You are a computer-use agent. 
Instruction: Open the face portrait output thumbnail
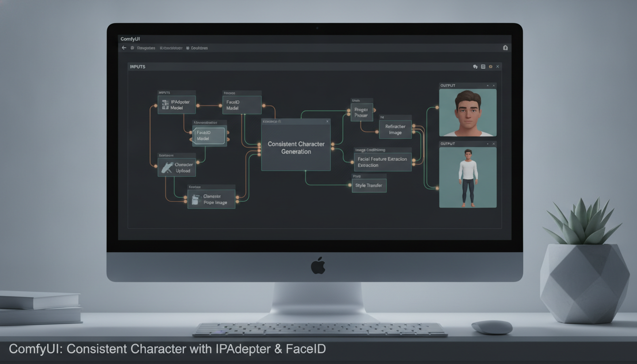[468, 113]
